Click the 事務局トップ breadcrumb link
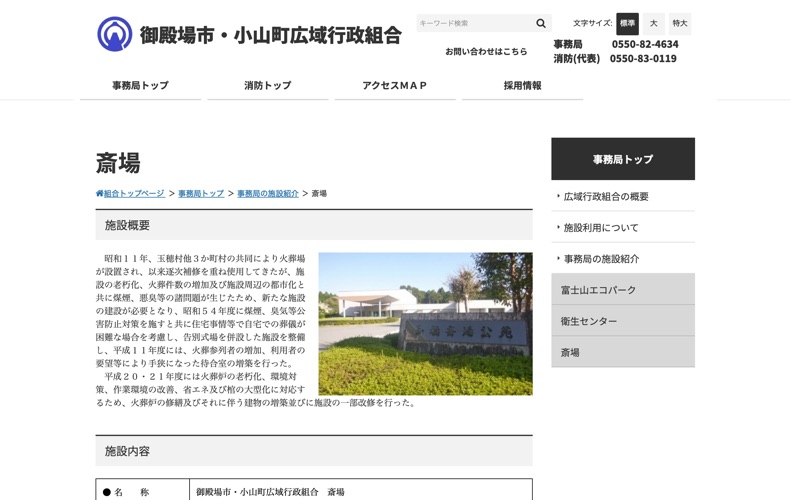 tap(201, 193)
